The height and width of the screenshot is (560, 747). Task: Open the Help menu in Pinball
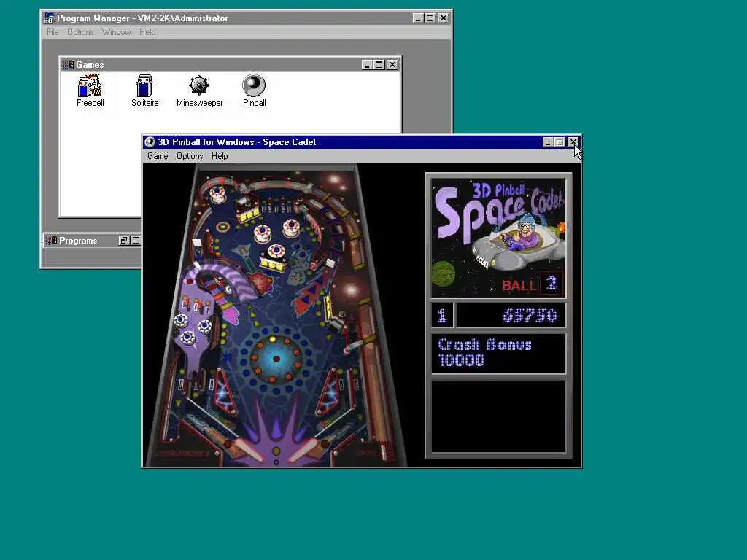click(x=220, y=156)
